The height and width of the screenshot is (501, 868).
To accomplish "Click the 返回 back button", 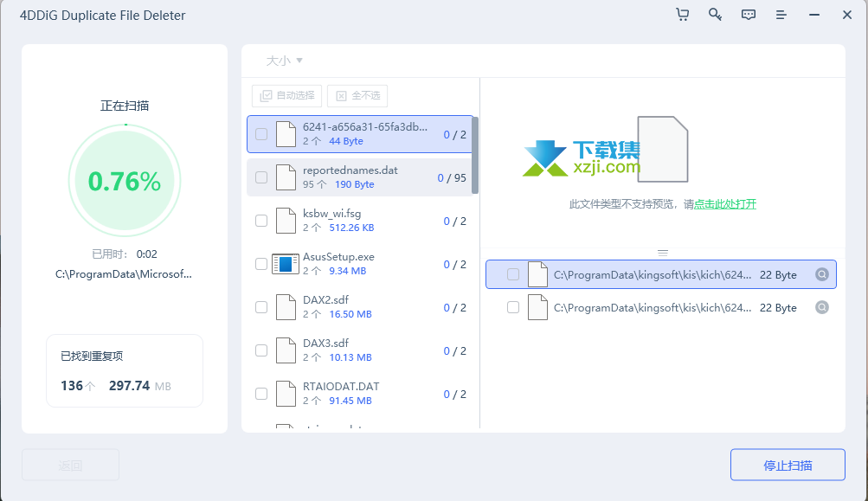I will point(70,465).
